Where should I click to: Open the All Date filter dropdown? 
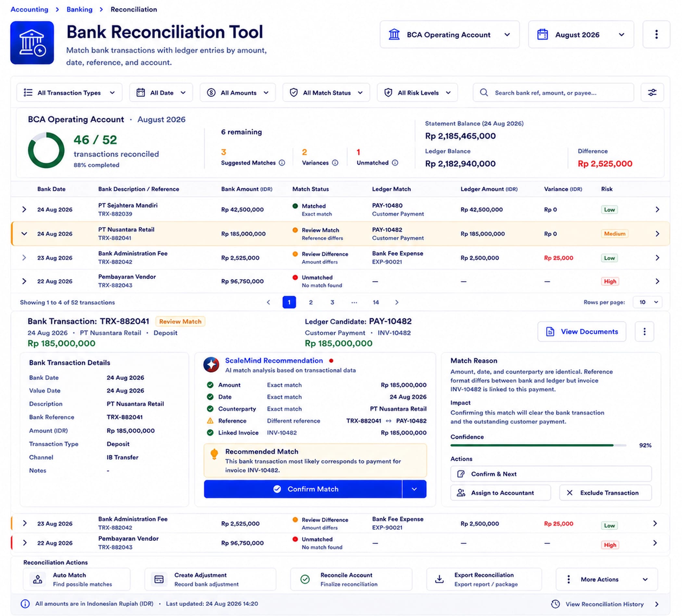pyautogui.click(x=161, y=92)
